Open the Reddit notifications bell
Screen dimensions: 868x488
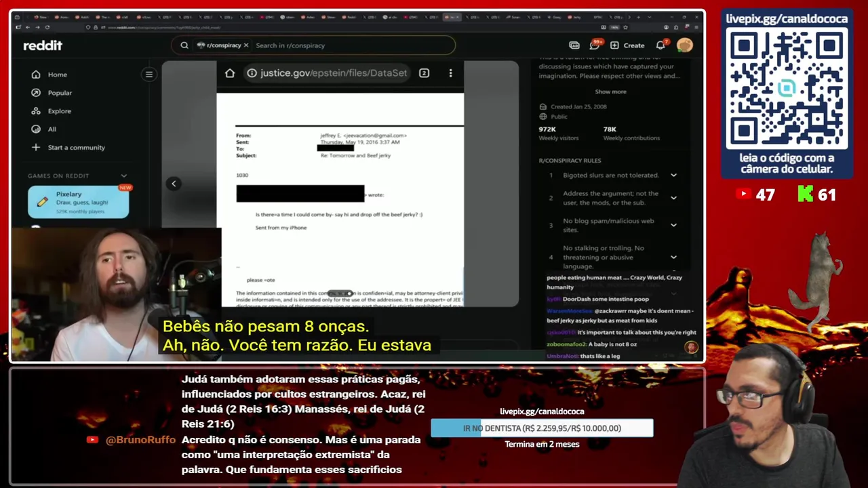point(660,45)
